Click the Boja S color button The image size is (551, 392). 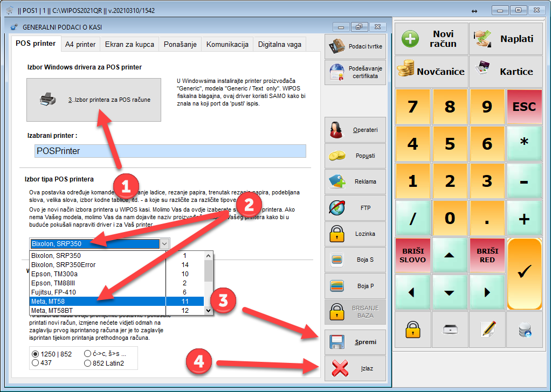(x=355, y=260)
